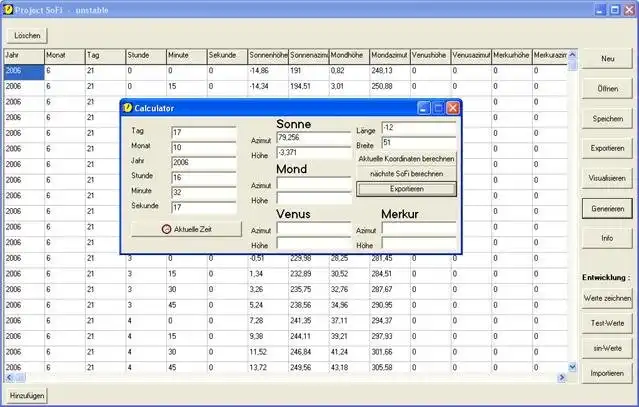639x407 pixels.
Task: Click the Tag column header
Action: [106, 56]
